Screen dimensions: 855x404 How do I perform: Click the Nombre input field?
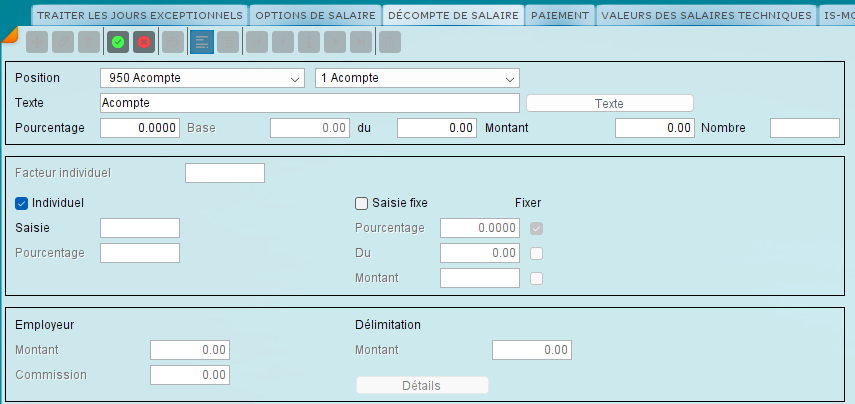[805, 128]
